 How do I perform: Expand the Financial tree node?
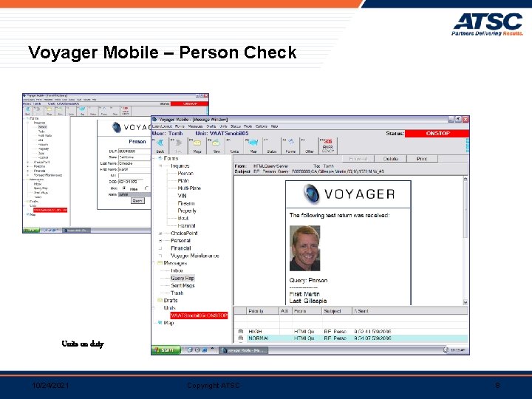(x=160, y=248)
